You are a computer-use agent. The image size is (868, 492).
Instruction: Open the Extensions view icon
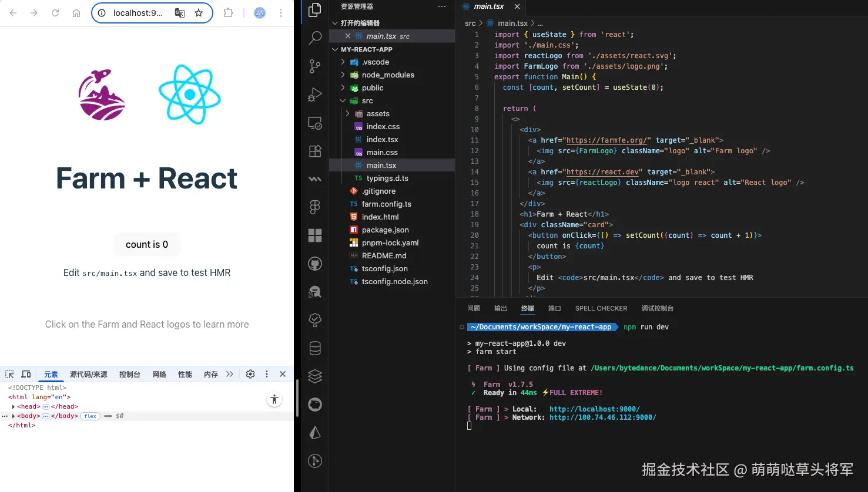click(315, 151)
